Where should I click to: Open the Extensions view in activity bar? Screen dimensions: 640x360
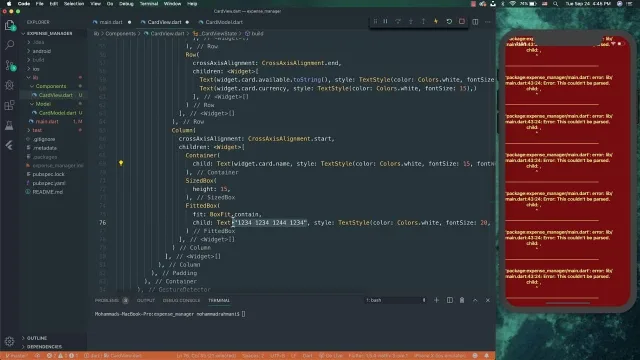click(9, 106)
